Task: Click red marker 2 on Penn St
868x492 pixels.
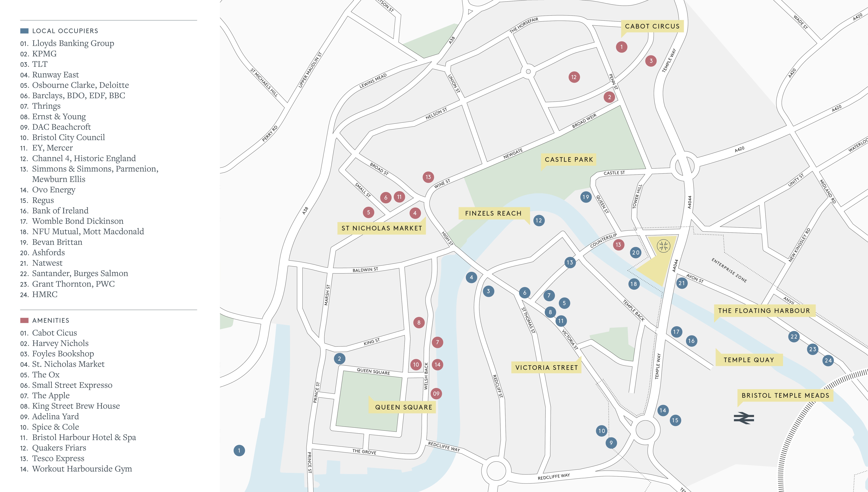Action: click(x=609, y=97)
